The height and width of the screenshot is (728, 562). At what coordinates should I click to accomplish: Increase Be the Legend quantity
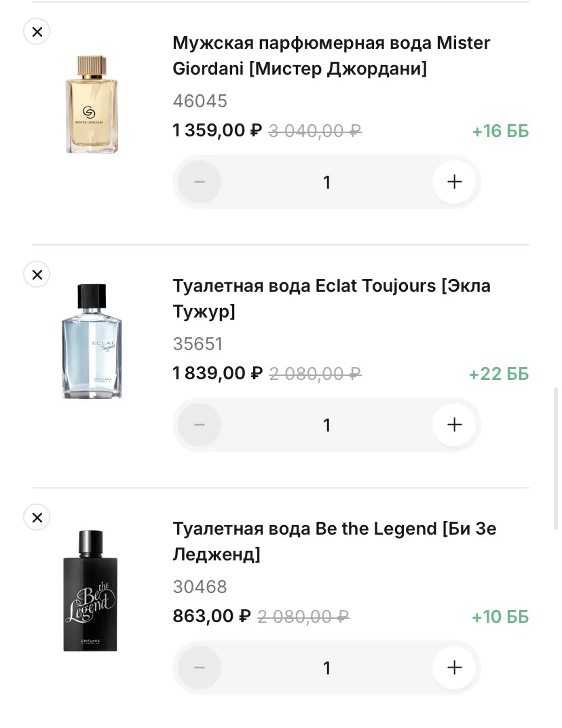454,668
